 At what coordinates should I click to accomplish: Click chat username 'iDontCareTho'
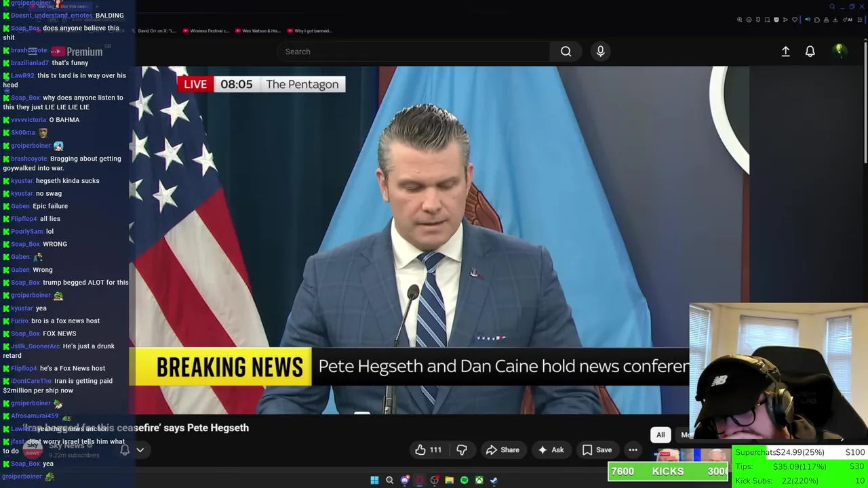coord(31,381)
